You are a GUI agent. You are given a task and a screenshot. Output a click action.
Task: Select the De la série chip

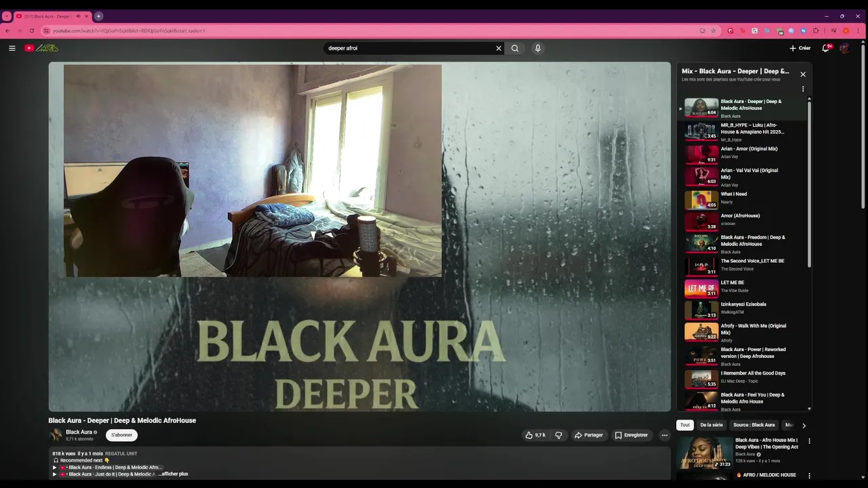click(711, 425)
